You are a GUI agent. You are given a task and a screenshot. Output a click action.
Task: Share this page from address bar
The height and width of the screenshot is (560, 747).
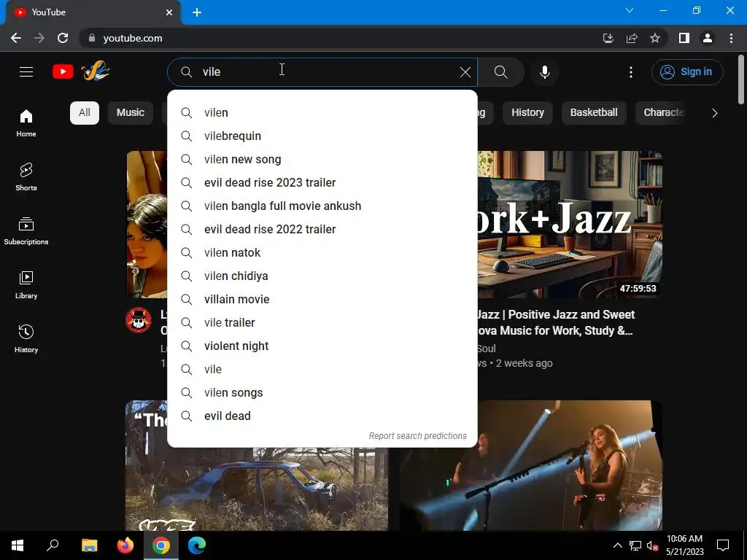pyautogui.click(x=632, y=38)
